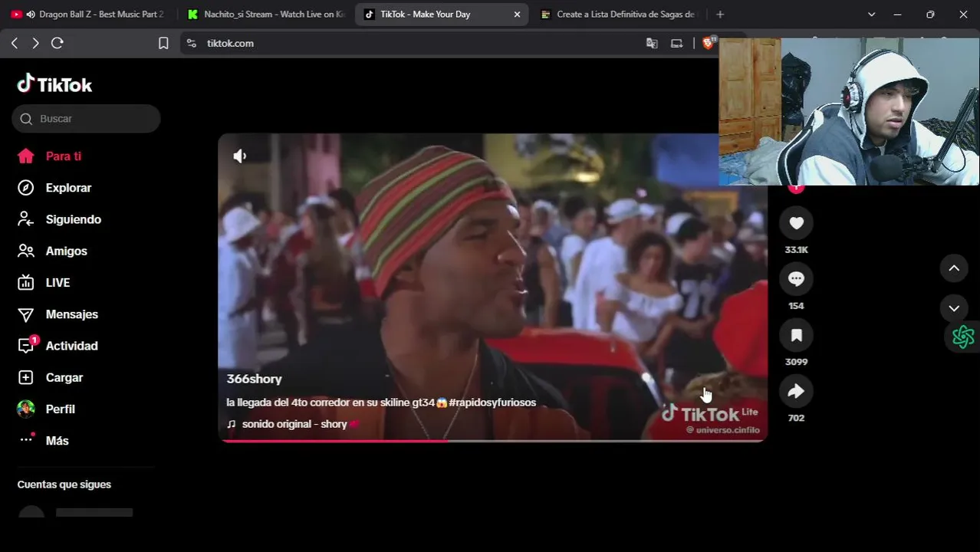980x552 pixels.
Task: Open the tab search dropdown arrow
Action: coord(871,15)
